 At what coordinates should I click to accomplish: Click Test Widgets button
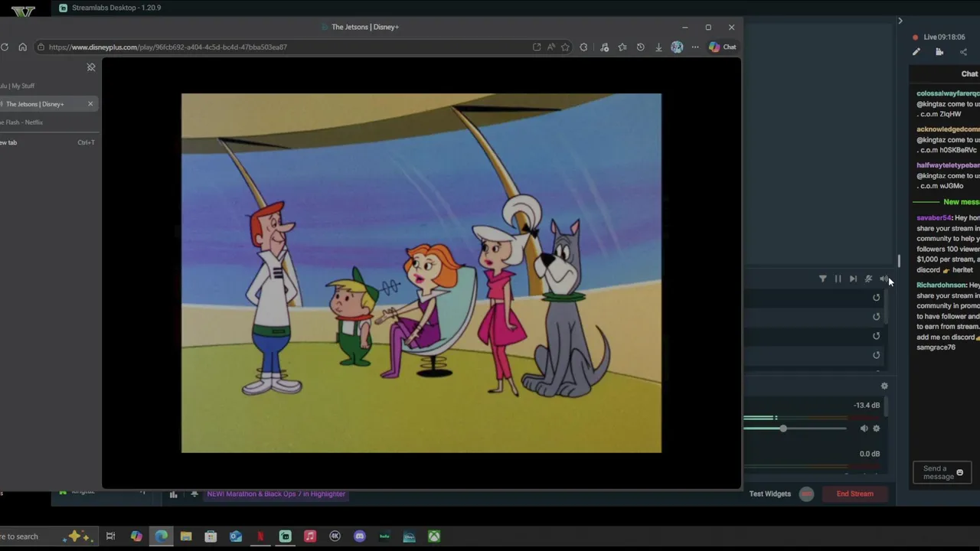[x=770, y=494]
